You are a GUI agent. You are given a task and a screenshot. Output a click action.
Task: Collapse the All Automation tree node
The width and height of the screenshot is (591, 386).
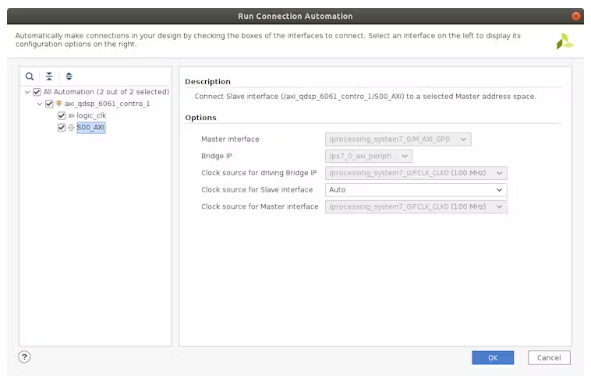(27, 92)
